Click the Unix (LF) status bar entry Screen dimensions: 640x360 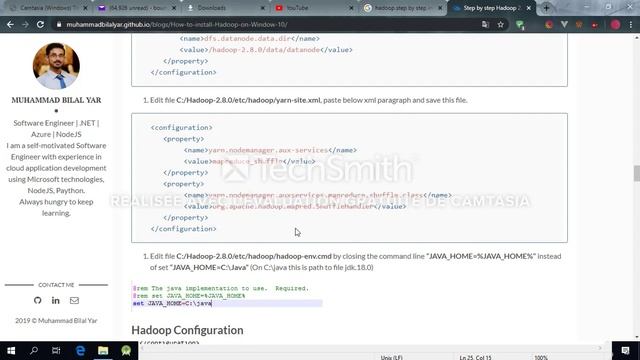pyautogui.click(x=391, y=357)
